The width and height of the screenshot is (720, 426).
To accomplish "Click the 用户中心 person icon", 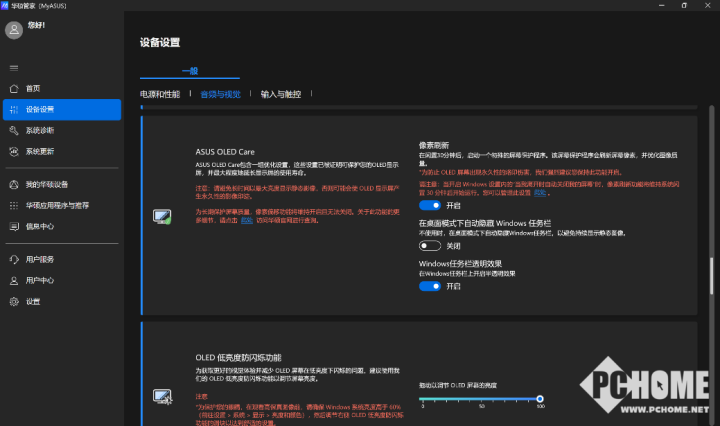I will (x=14, y=280).
